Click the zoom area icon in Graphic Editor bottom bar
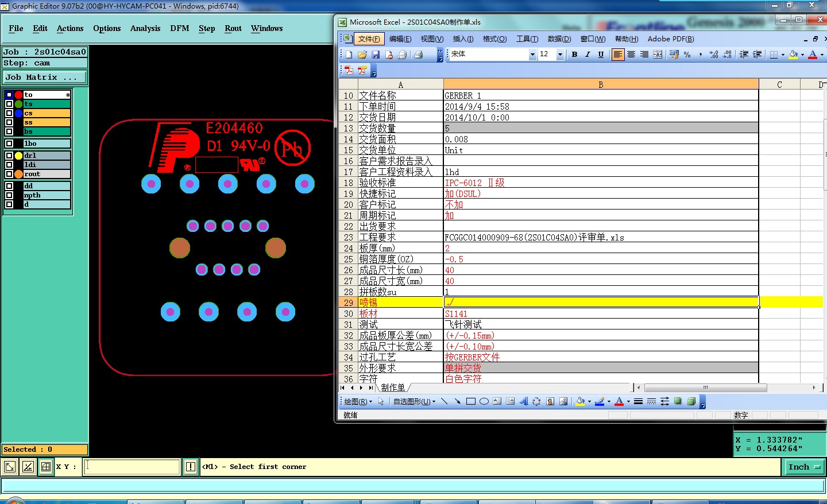The width and height of the screenshot is (827, 504). point(10,467)
